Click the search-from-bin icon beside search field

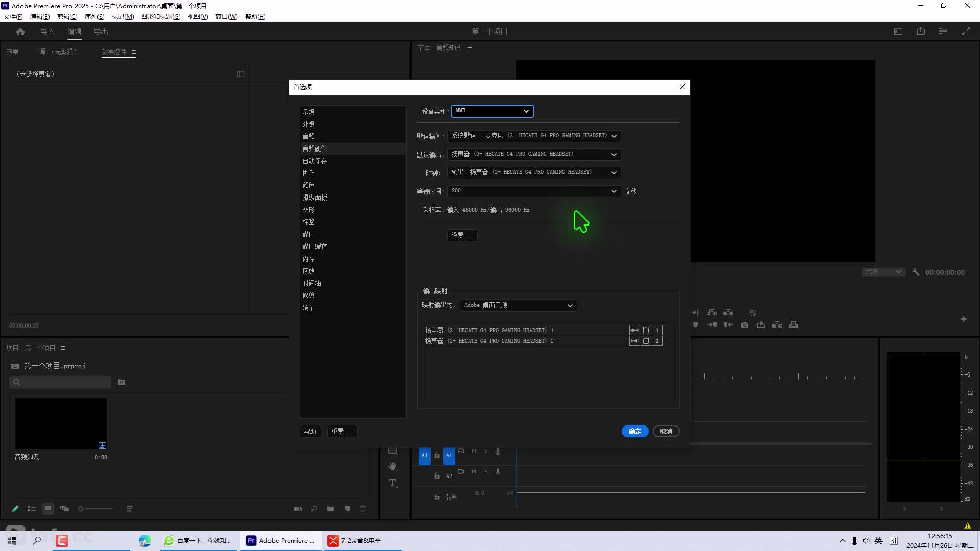point(121,382)
